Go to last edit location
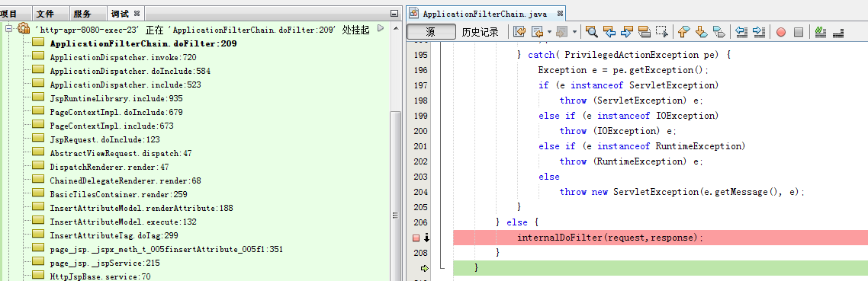This screenshot has height=281, width=868. (519, 31)
